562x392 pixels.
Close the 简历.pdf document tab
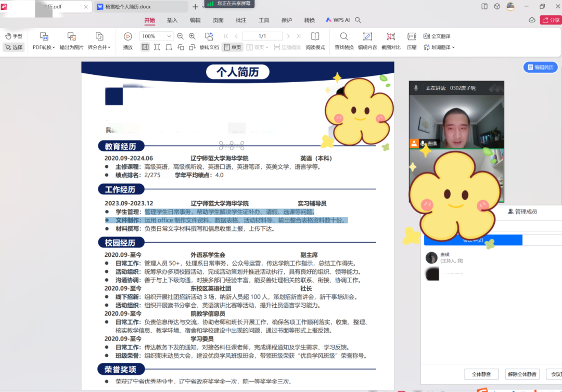tap(86, 6)
